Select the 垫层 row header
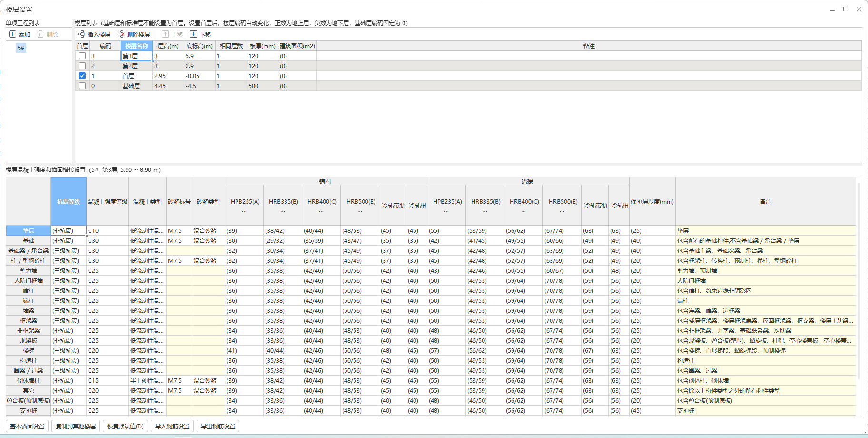 (x=29, y=231)
